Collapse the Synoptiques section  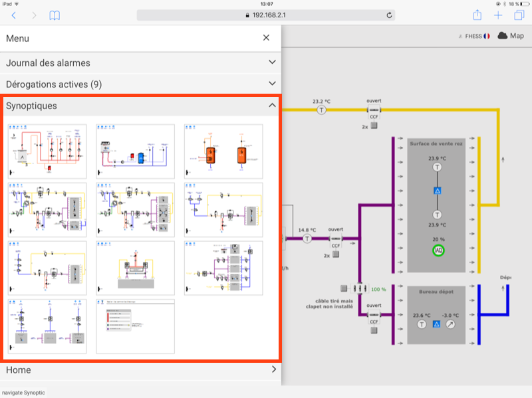140,106
